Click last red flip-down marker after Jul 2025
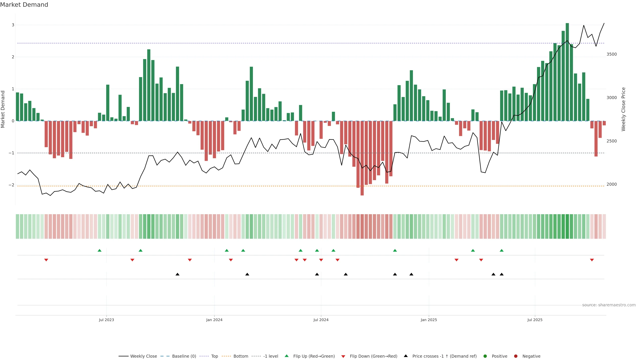The width and height of the screenshot is (644, 362). pos(592,260)
